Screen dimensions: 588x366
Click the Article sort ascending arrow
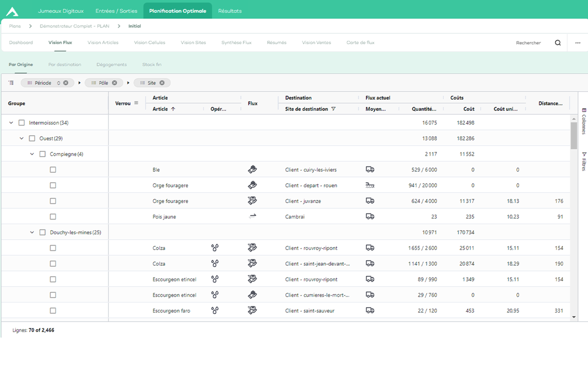pos(173,109)
